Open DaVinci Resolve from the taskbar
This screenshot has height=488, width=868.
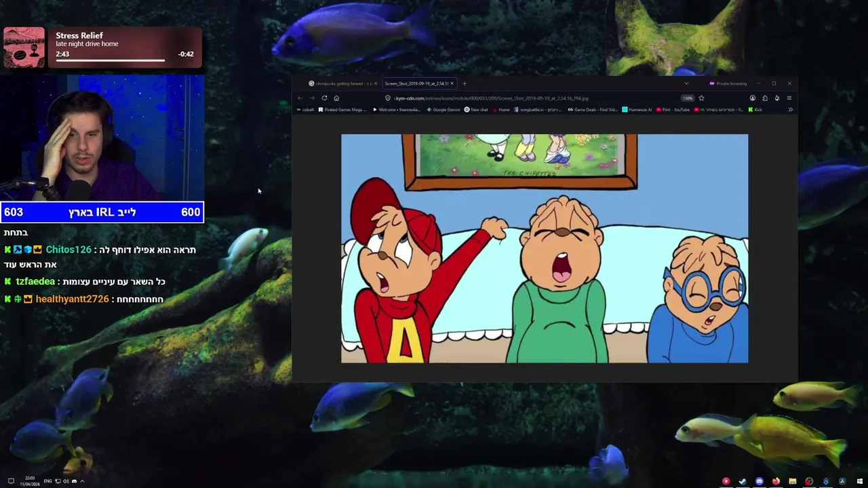(843, 481)
